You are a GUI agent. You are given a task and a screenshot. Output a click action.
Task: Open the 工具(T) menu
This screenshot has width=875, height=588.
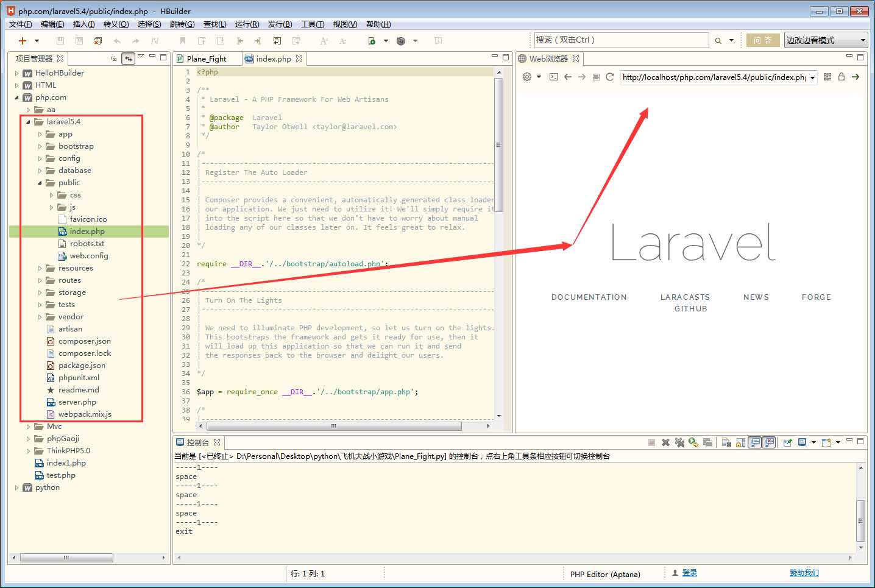tap(313, 24)
